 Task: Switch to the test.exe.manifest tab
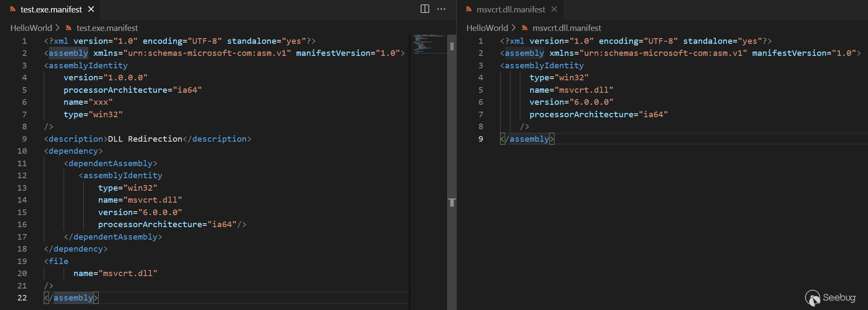51,9
